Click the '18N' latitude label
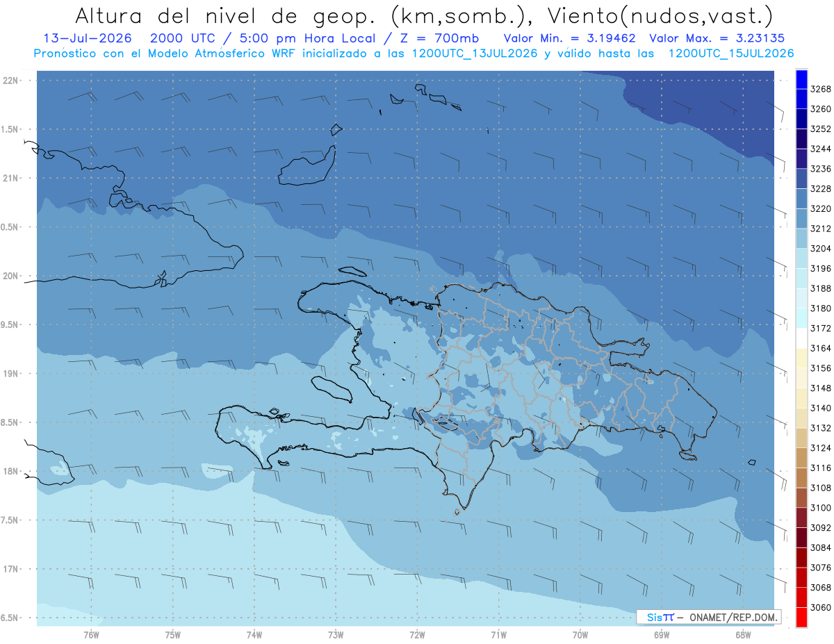 (12, 471)
